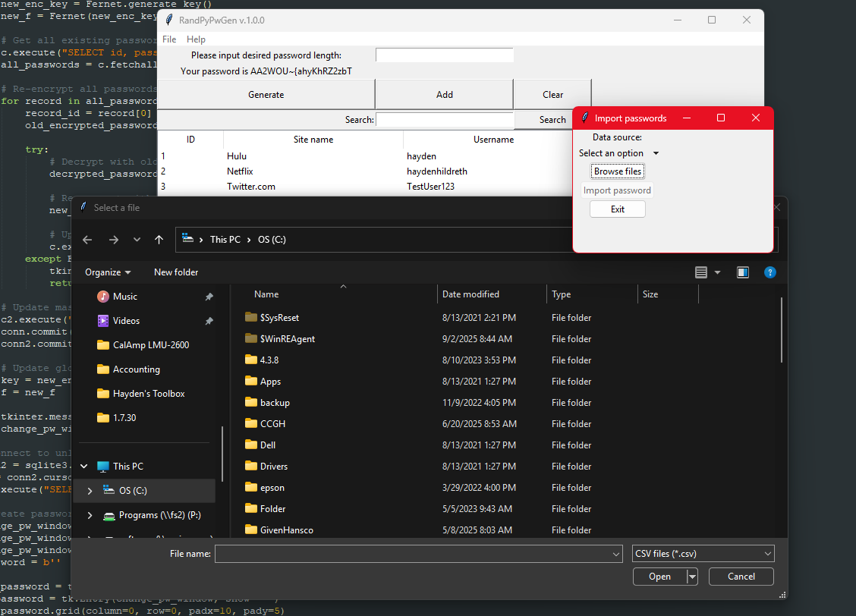Open CalAmp LMU-2600 folder in sidebar
The image size is (856, 616).
pyautogui.click(x=151, y=345)
